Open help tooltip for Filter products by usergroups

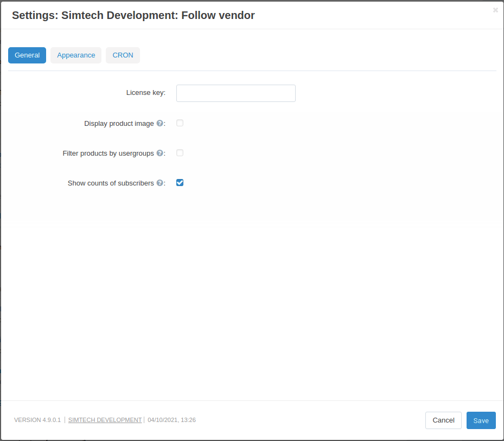pyautogui.click(x=160, y=154)
